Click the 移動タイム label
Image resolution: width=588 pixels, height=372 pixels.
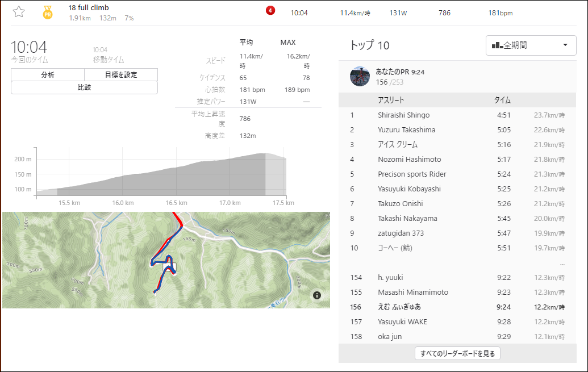pos(109,60)
